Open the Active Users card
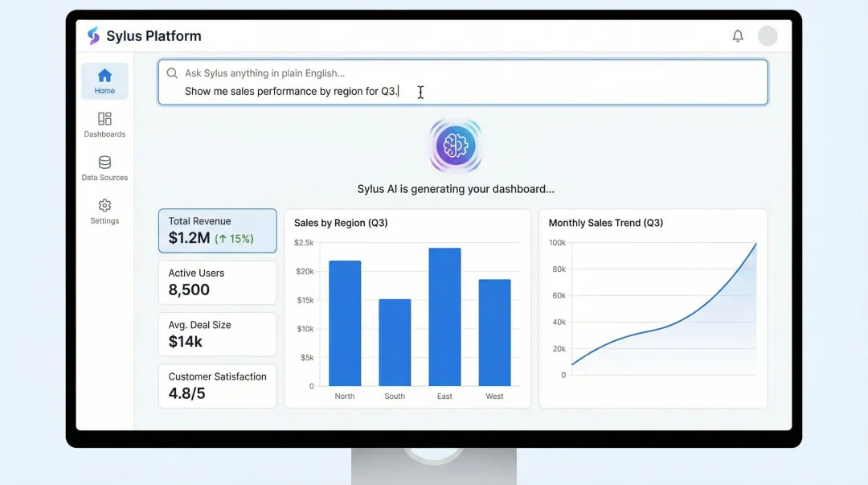 click(x=217, y=282)
